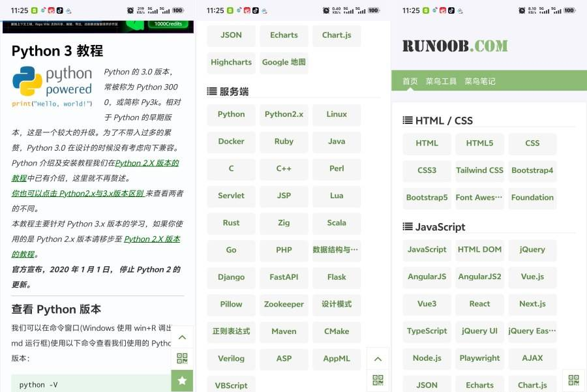This screenshot has width=587, height=392.
Task: Open the HTML DOM tutorial
Action: tap(479, 250)
